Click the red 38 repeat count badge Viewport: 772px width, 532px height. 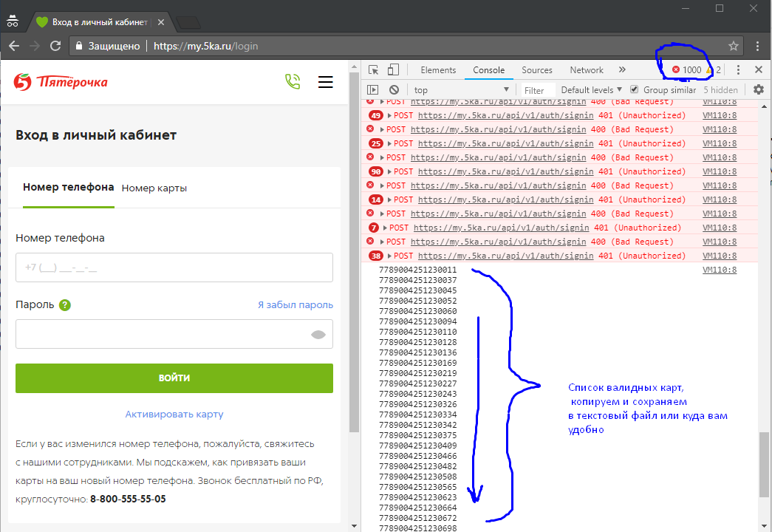(376, 256)
